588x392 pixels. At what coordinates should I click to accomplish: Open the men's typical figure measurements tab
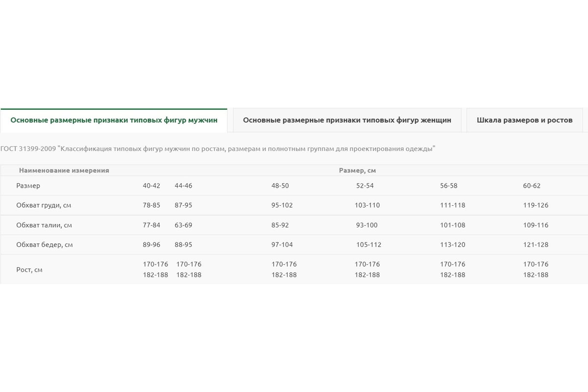[x=114, y=120]
